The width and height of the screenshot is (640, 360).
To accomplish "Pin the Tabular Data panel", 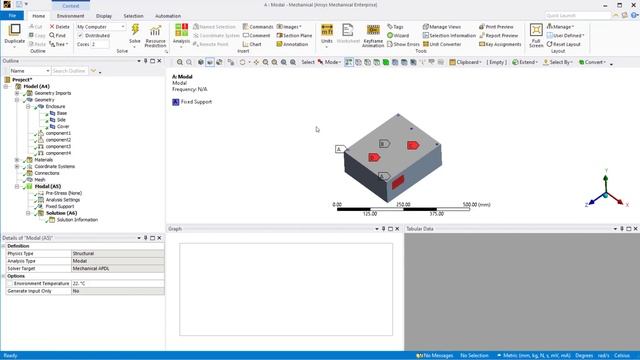I will pos(622,229).
